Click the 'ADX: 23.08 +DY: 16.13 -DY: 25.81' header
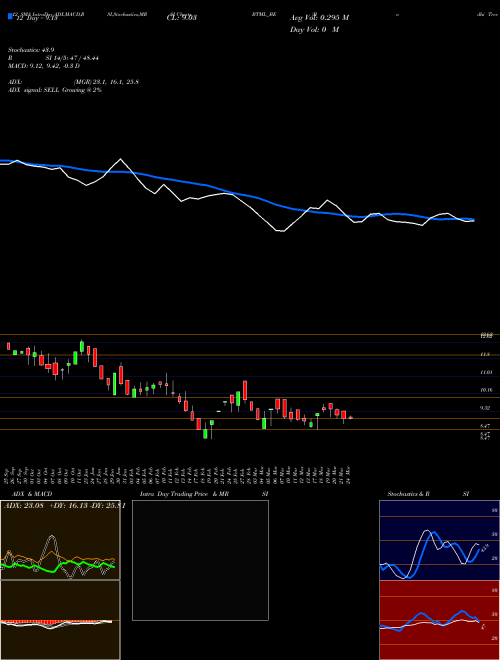Screen dimensions: 500x660 click(64, 506)
